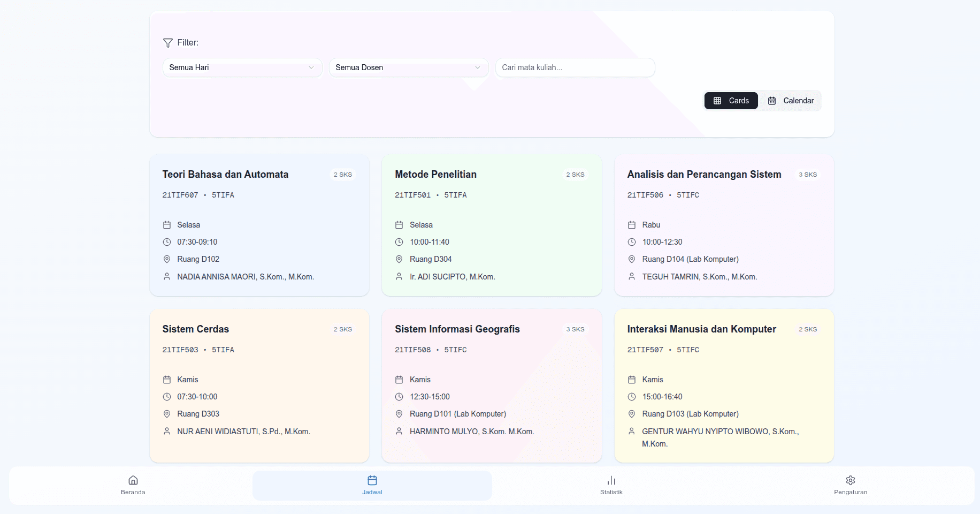Expand the Semua Dosen dropdown
This screenshot has height=514, width=980.
[x=408, y=67]
